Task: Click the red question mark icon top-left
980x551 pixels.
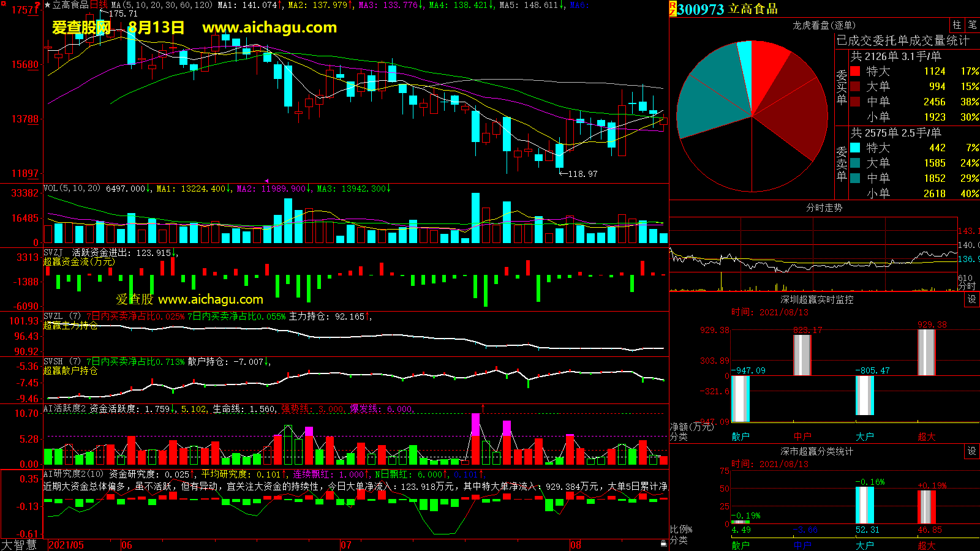Action: pos(38,5)
